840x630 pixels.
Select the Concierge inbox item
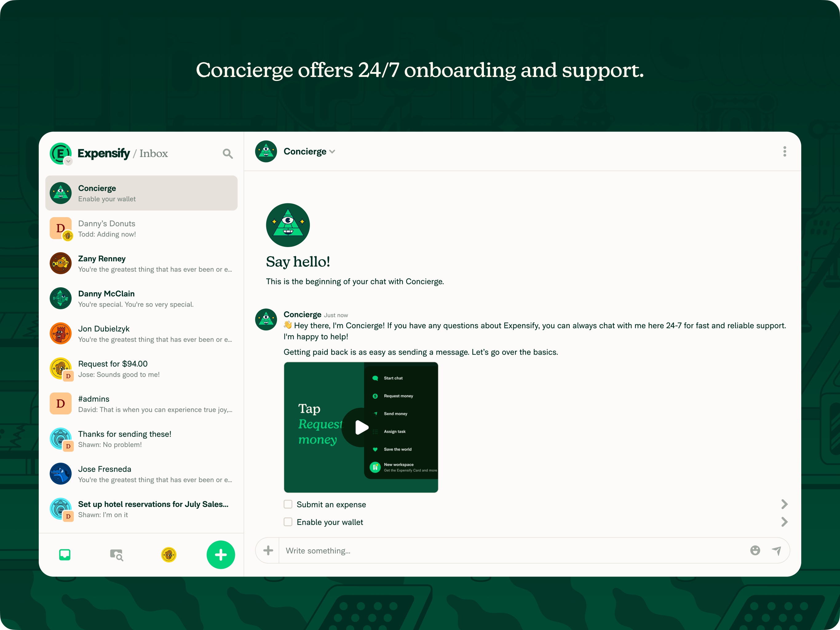click(x=141, y=193)
